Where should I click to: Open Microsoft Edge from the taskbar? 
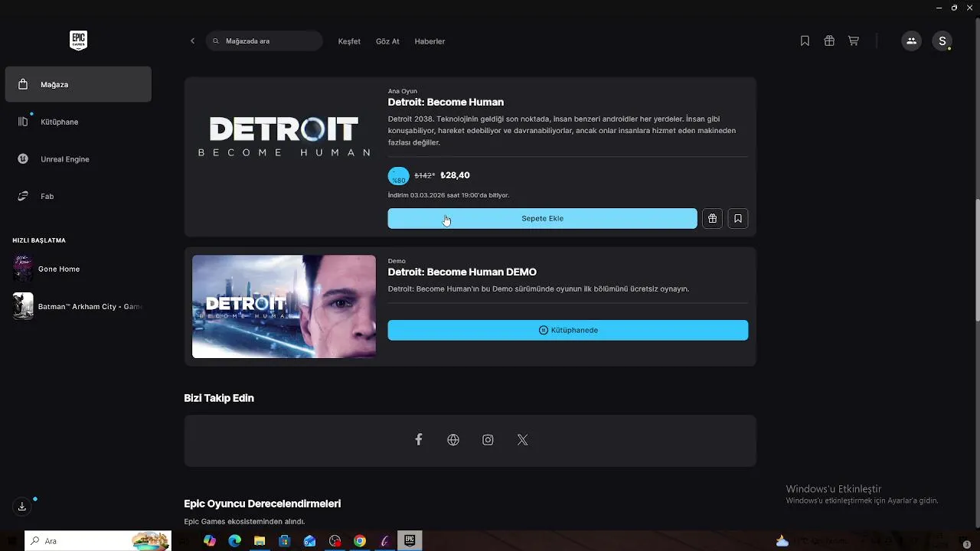[235, 541]
